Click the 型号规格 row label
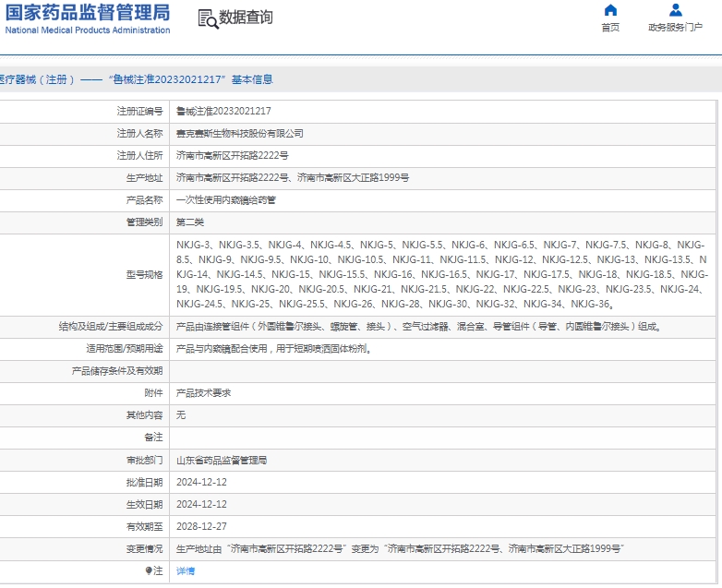The image size is (722, 588). pos(144,274)
